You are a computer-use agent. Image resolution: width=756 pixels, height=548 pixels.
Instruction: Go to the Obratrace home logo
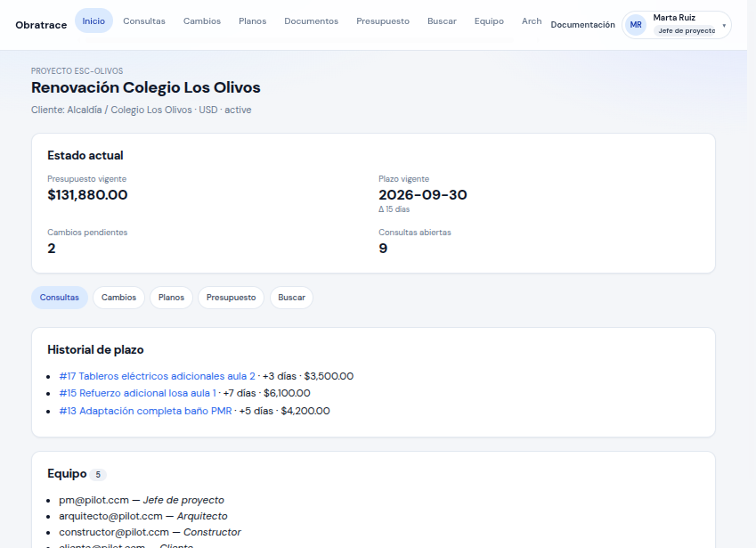point(41,25)
